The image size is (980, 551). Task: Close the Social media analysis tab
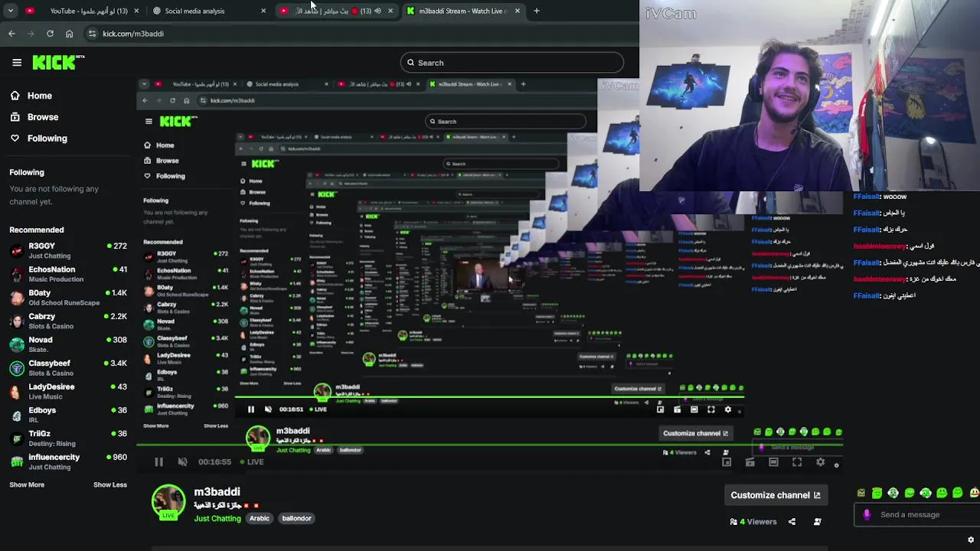point(263,11)
